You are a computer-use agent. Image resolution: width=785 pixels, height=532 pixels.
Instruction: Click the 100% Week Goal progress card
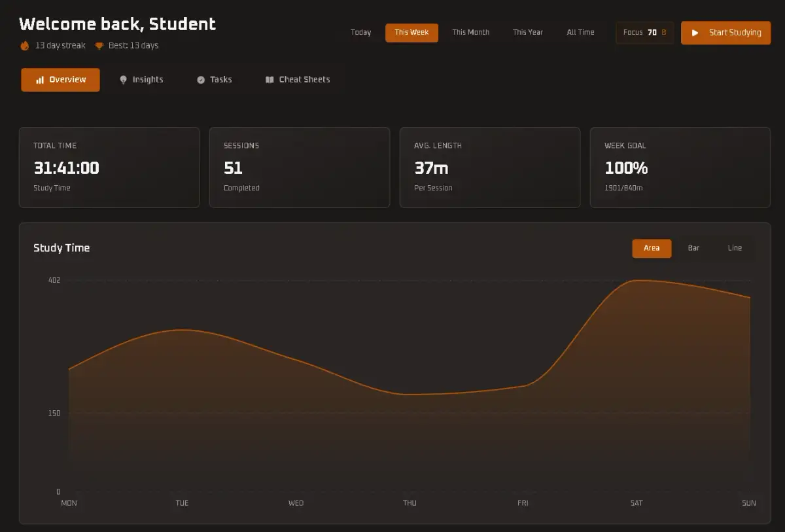[x=680, y=167]
